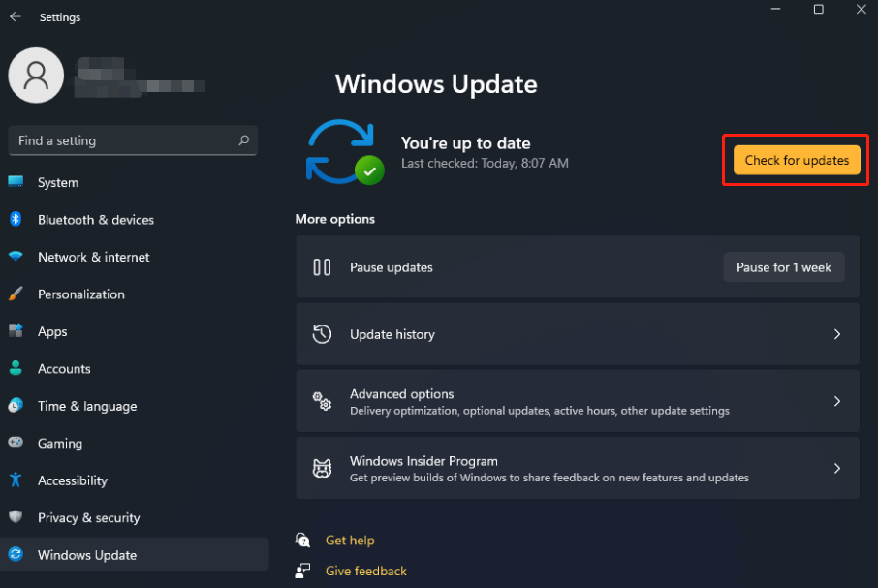
Task: Click the Give feedback icon
Action: tap(303, 571)
